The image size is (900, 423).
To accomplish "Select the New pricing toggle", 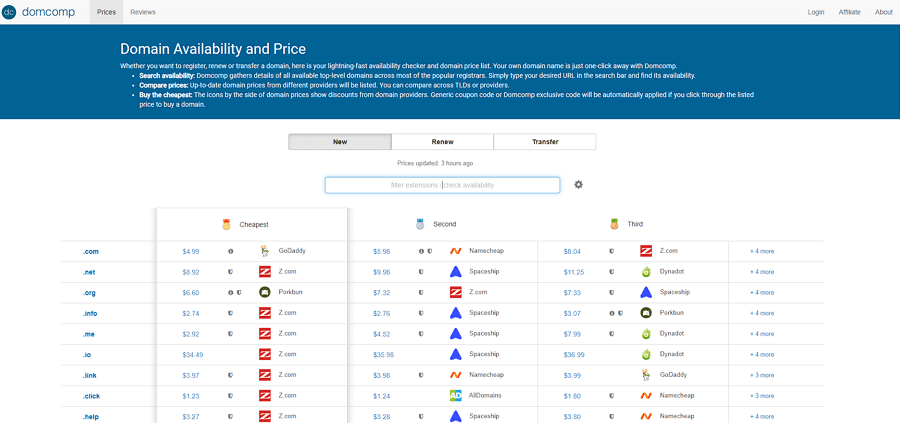I will 340,142.
